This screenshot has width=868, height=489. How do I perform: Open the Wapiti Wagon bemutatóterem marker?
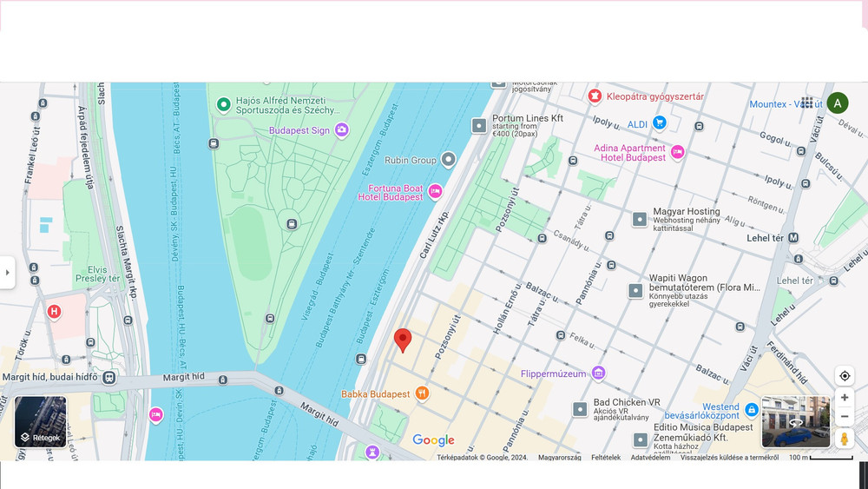[x=635, y=290]
